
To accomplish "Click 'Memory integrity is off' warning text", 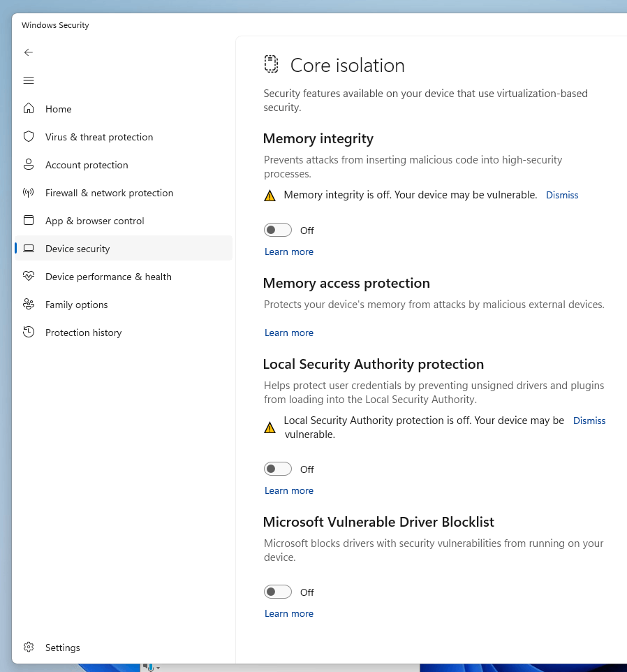I will click(x=411, y=195).
